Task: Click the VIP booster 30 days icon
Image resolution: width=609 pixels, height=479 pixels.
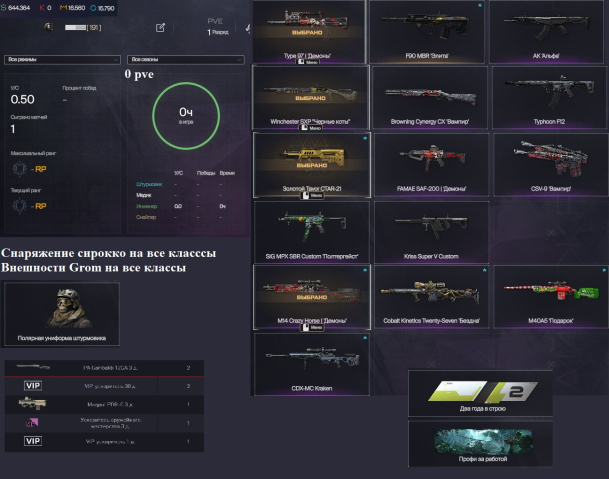Action: pos(33,386)
